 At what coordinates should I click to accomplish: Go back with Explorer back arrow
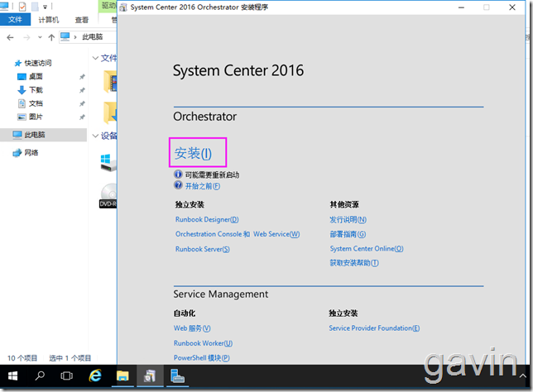pos(10,37)
